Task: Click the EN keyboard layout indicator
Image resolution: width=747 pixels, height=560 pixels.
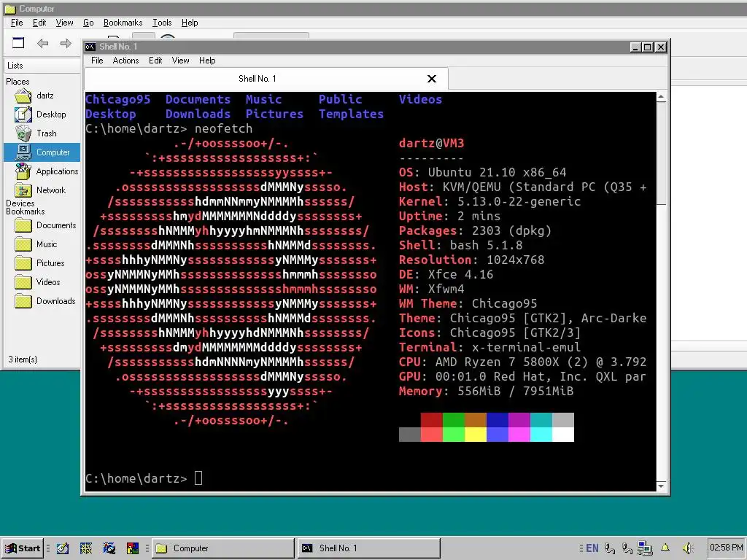Action: 592,548
